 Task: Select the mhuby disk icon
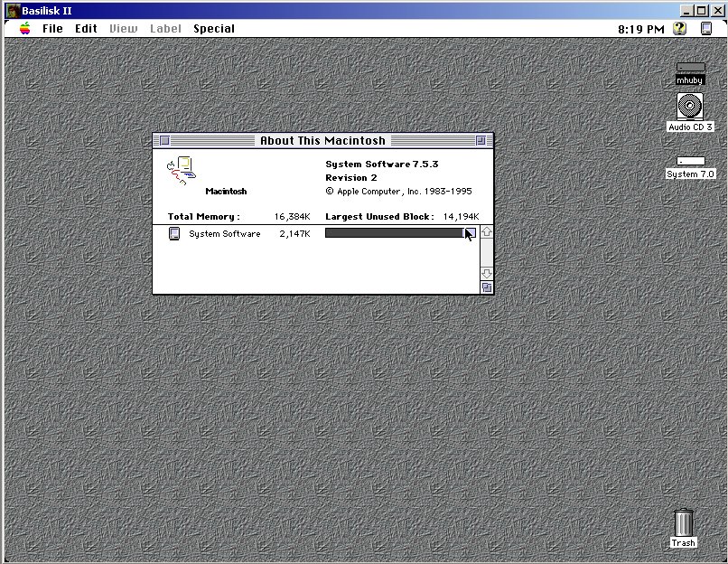(690, 70)
